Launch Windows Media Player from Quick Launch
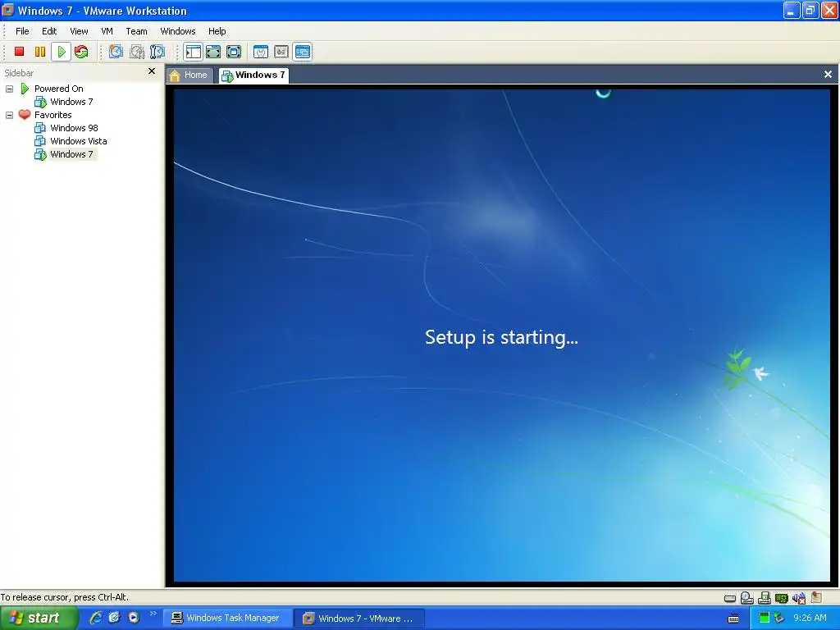 (x=134, y=618)
